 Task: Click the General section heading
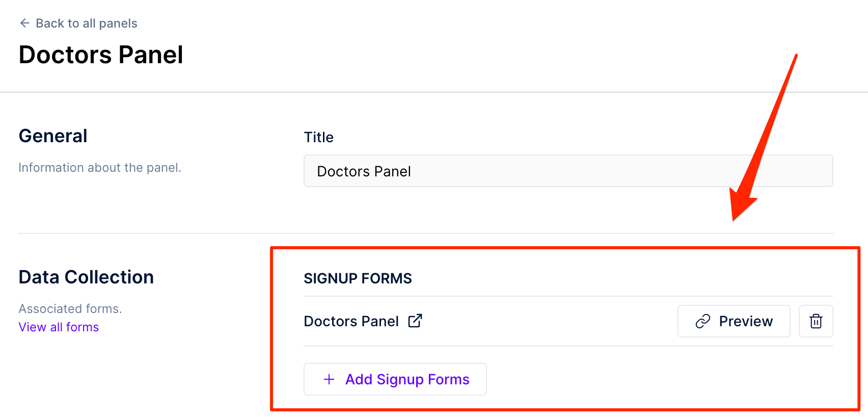click(x=53, y=136)
